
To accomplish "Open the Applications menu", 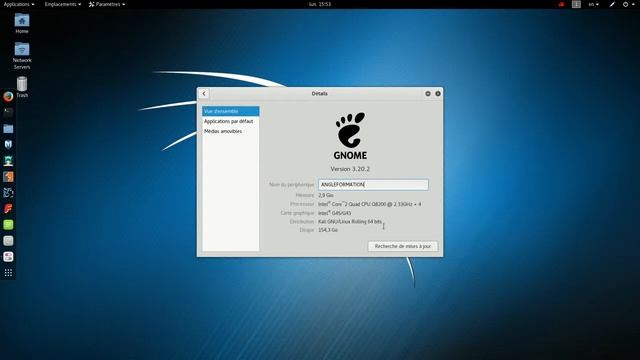I will coord(19,4).
